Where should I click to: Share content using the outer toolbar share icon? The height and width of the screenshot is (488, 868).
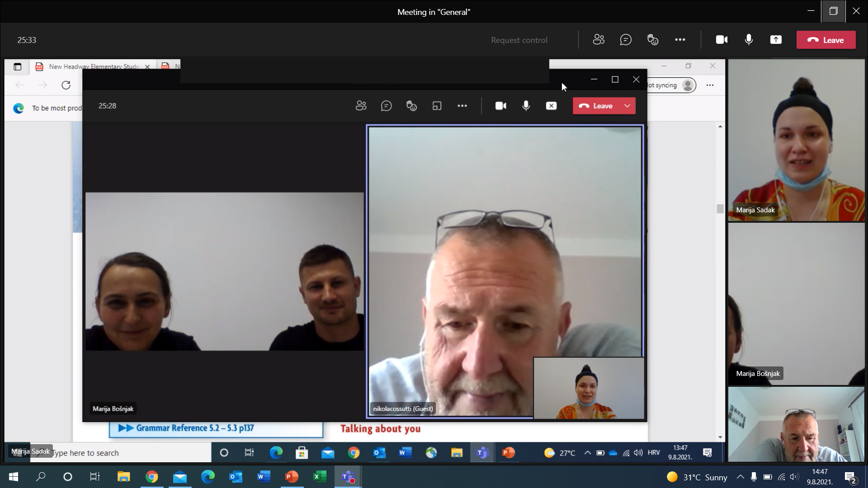[776, 40]
